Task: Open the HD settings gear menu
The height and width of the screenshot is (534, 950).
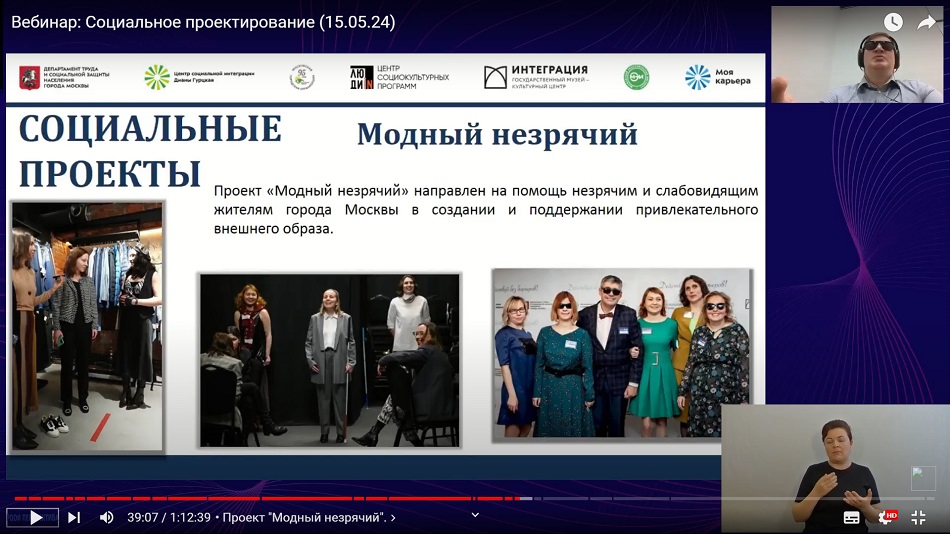Action: tap(885, 517)
